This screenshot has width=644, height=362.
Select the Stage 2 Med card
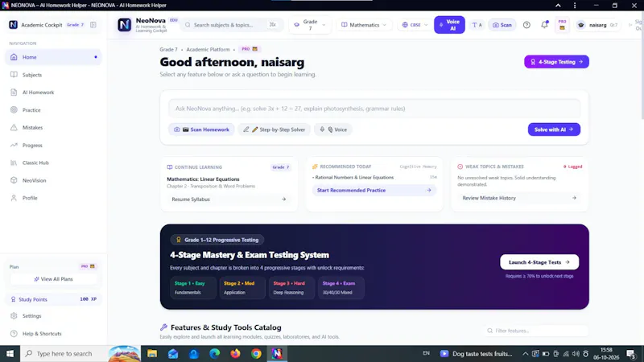click(x=242, y=288)
